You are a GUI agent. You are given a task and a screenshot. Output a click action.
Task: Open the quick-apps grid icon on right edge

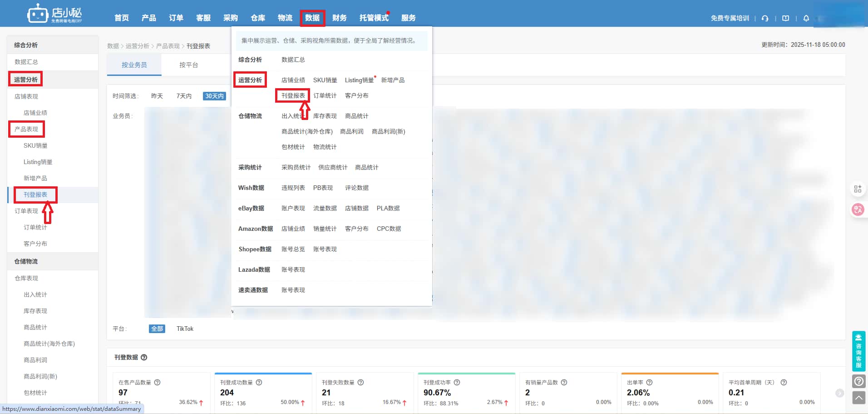[x=858, y=189]
